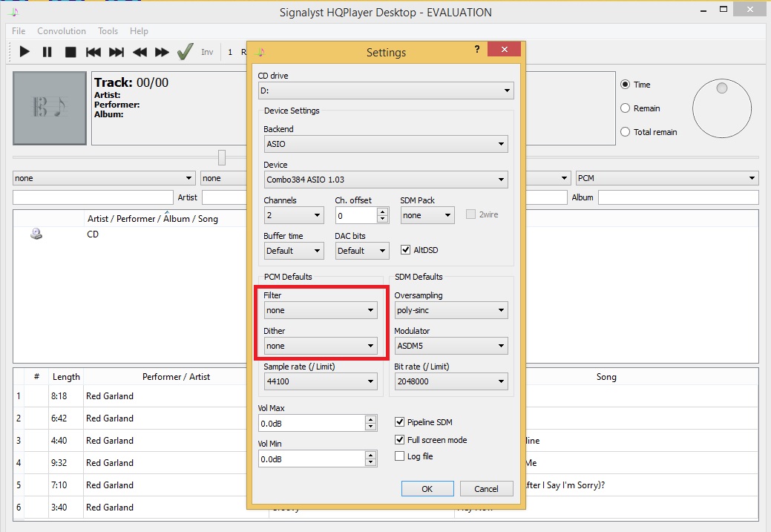Skip to next track

coord(117,52)
